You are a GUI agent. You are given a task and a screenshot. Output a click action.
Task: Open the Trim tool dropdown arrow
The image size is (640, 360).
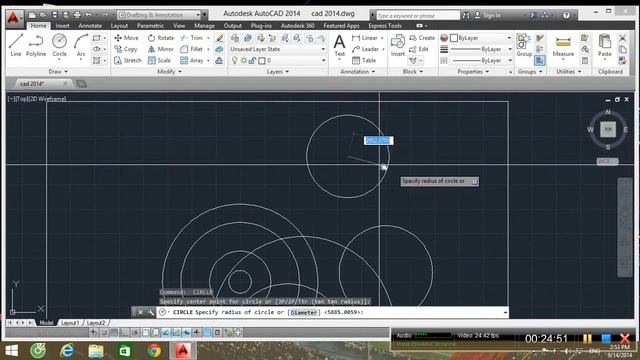(208, 38)
